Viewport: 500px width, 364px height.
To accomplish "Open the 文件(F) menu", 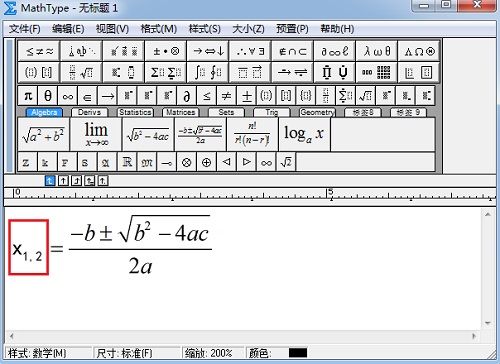I will [x=25, y=29].
